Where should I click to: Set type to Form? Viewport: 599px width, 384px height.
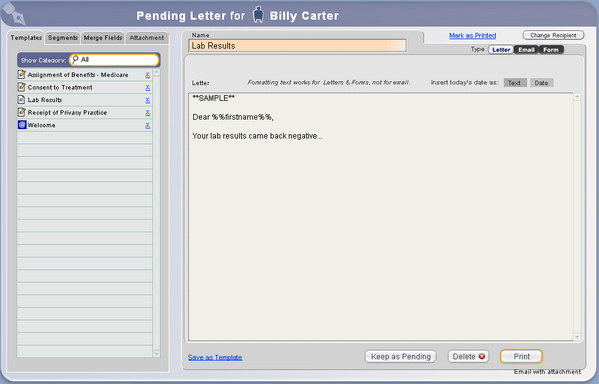tap(550, 50)
